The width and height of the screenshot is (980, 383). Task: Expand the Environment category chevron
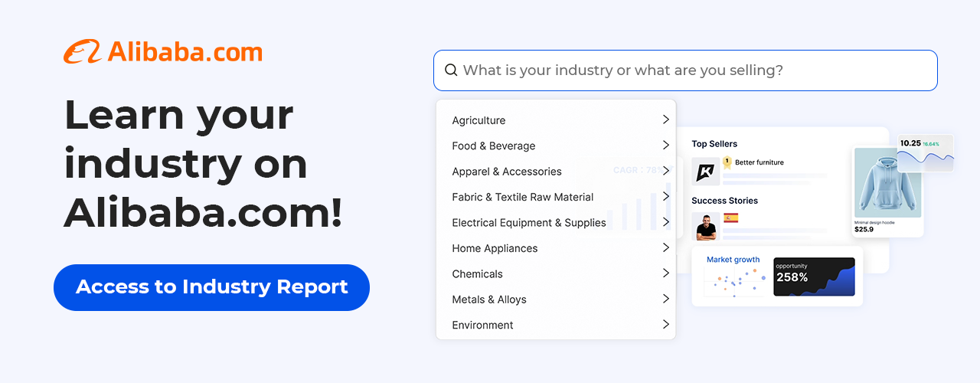click(x=665, y=325)
